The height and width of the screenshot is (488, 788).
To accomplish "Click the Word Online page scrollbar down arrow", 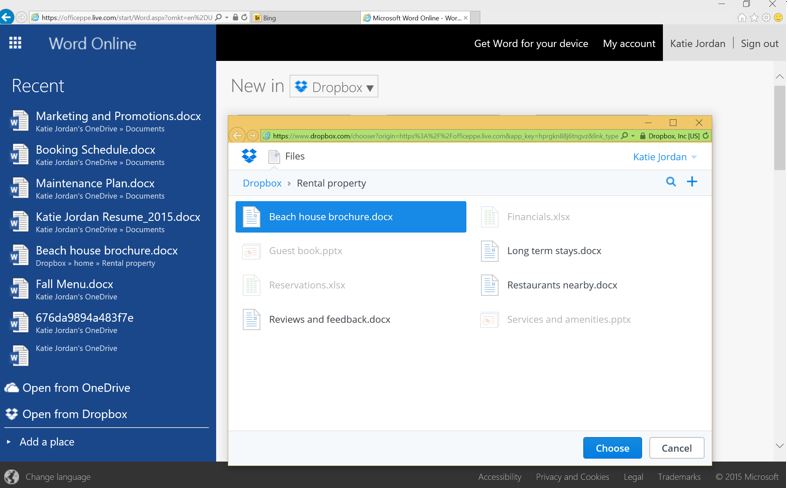I will pos(779,445).
